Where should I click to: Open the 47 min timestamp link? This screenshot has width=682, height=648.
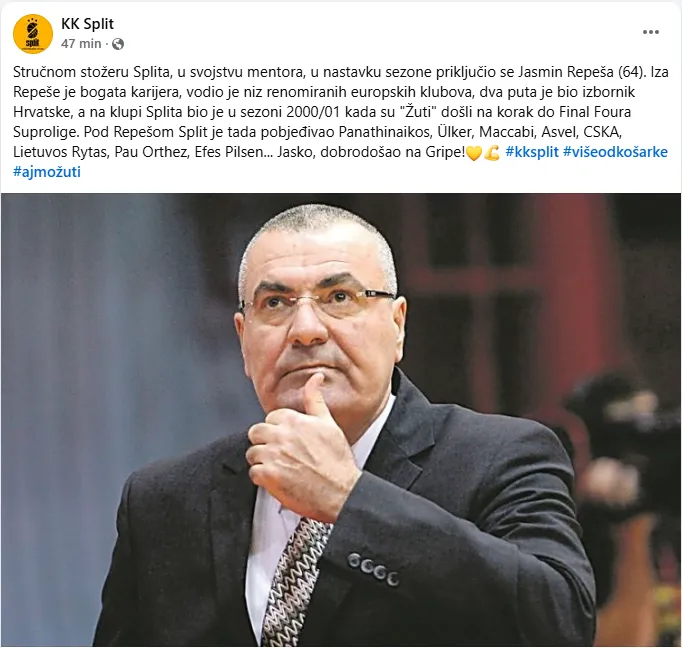pos(81,43)
